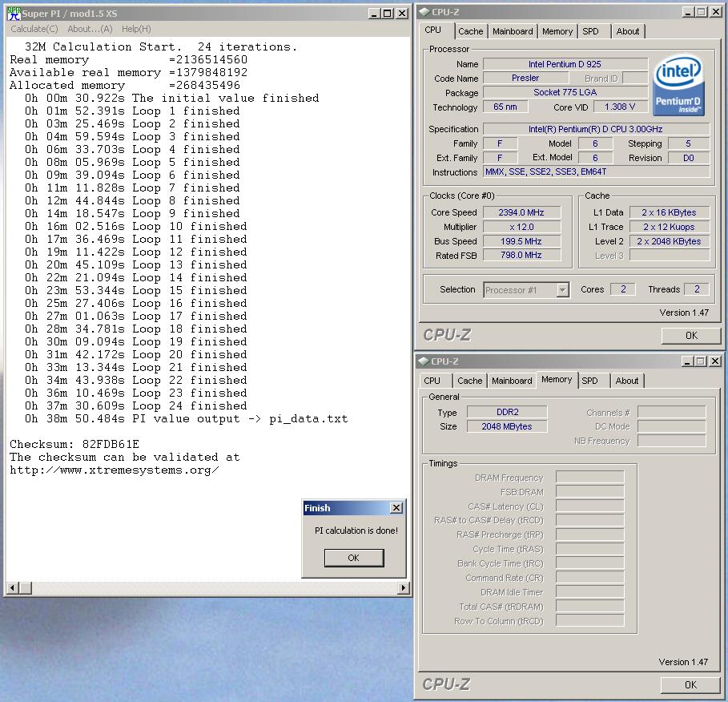Viewport: 728px width, 702px height.
Task: Click the Name field Intel Pentium D 925
Action: click(x=565, y=64)
